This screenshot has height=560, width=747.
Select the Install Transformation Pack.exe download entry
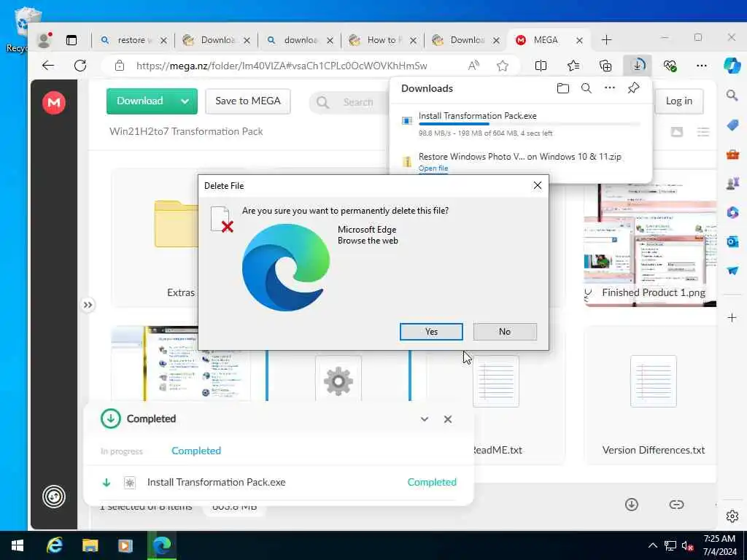pos(521,124)
